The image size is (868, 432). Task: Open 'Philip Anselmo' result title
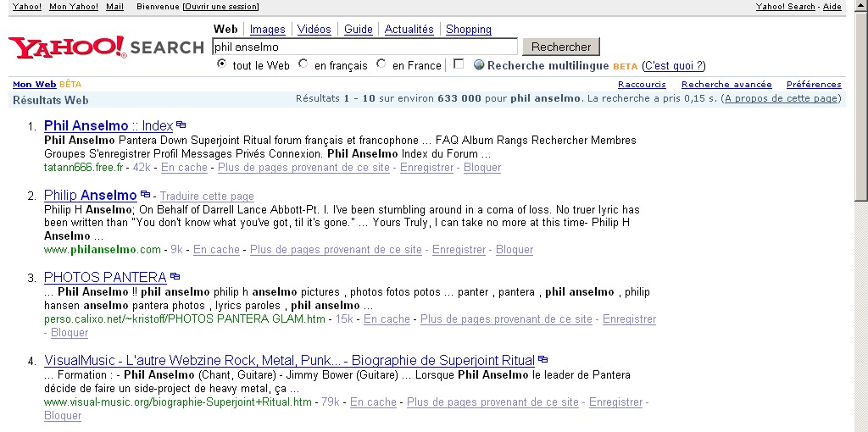pos(90,196)
